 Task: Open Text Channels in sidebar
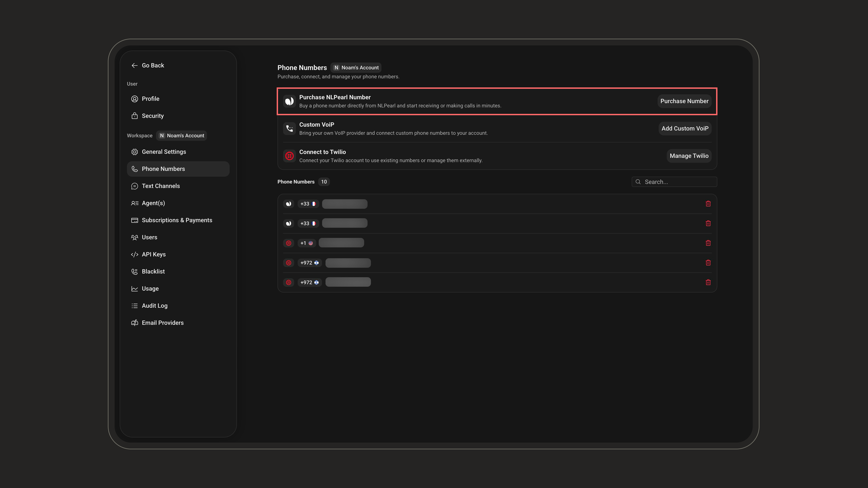tap(178, 186)
